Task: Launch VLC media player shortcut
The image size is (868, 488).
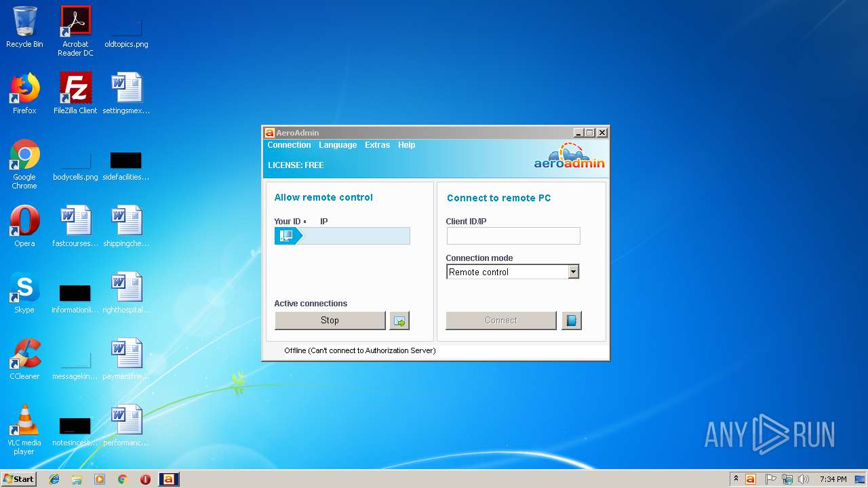Action: 24,430
